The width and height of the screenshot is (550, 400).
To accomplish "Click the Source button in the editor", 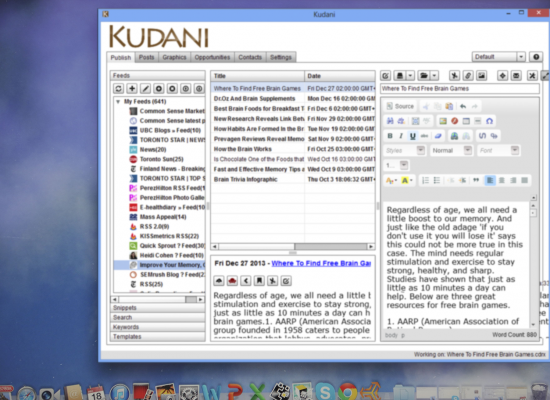I will coord(400,106).
